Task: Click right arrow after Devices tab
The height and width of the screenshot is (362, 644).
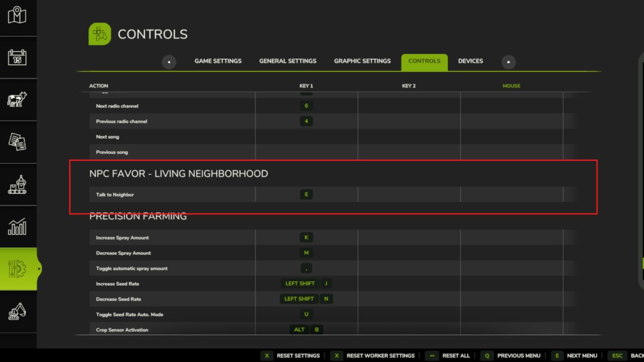Action: [x=509, y=62]
